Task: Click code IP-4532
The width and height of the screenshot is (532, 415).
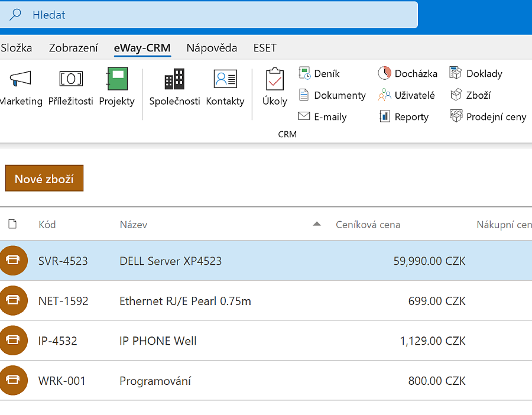Action: 58,341
